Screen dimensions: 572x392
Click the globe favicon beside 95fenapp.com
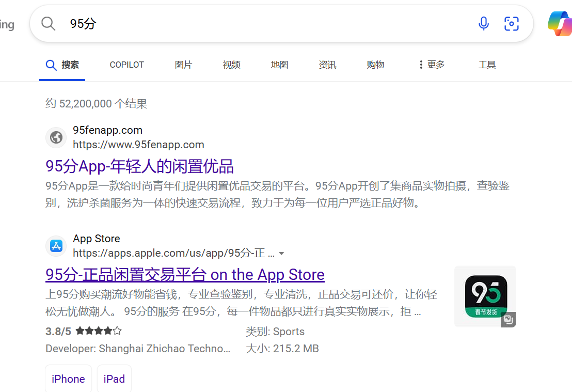pyautogui.click(x=56, y=137)
